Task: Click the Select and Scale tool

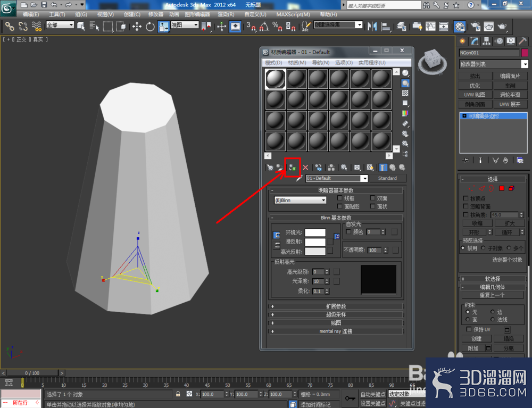Action: tap(163, 26)
